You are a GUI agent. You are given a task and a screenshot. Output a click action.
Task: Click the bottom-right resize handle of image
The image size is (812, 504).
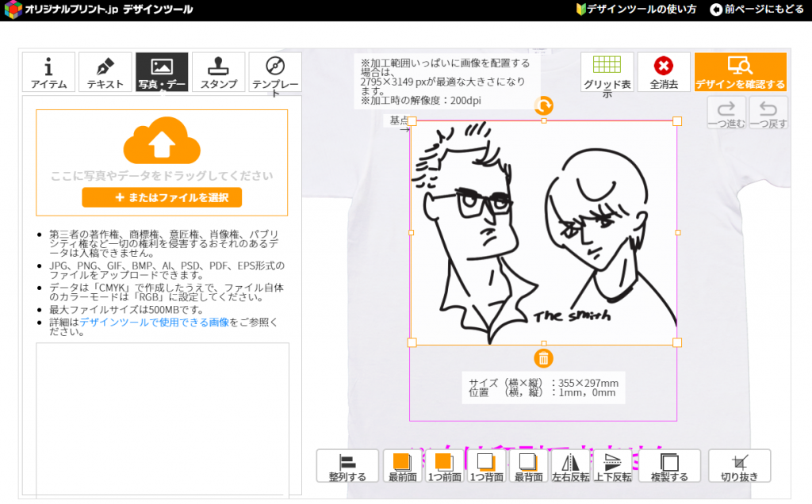pos(677,342)
